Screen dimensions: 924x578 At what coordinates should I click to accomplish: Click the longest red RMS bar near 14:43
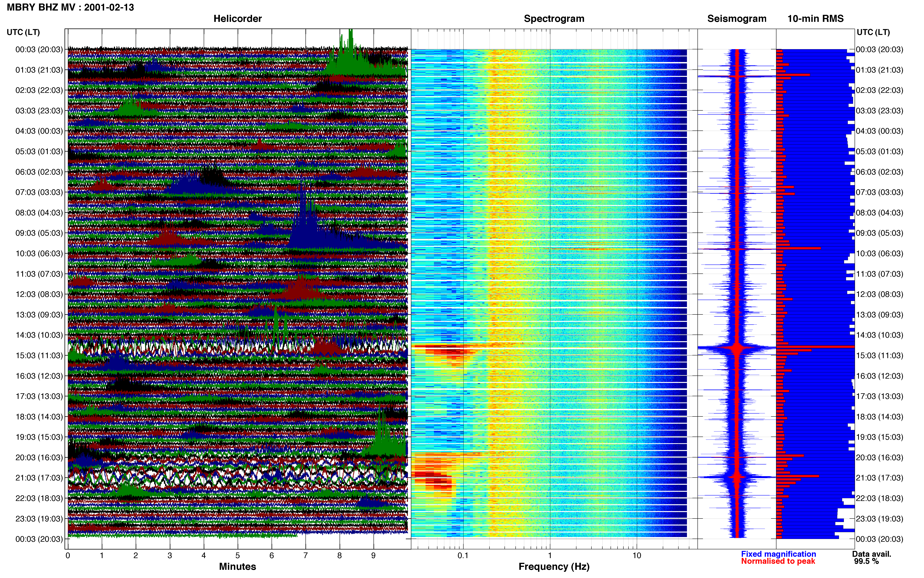pos(815,347)
